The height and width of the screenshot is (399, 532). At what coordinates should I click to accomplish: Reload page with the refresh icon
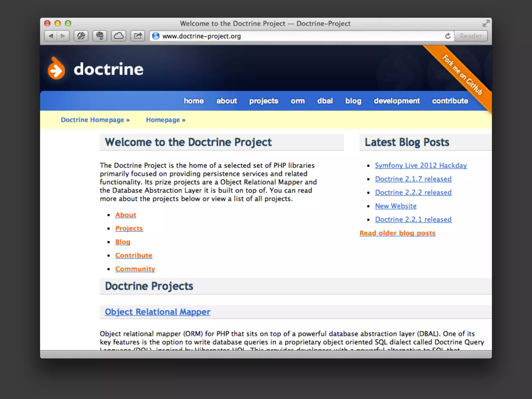pyautogui.click(x=448, y=36)
